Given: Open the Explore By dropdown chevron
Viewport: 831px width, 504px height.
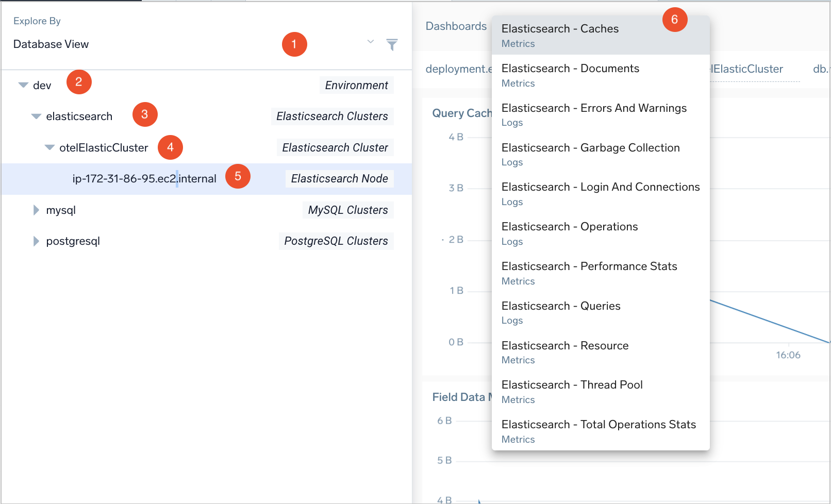Looking at the screenshot, I should (370, 42).
